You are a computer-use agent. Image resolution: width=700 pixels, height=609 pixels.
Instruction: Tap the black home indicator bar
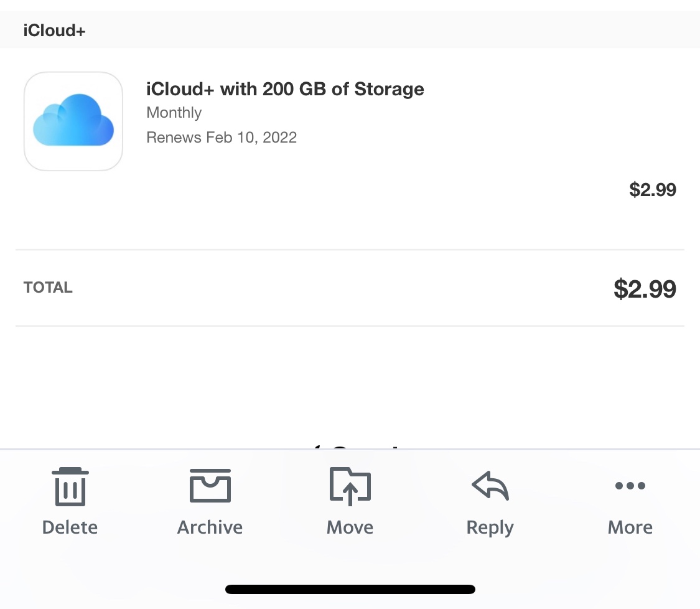coord(350,589)
